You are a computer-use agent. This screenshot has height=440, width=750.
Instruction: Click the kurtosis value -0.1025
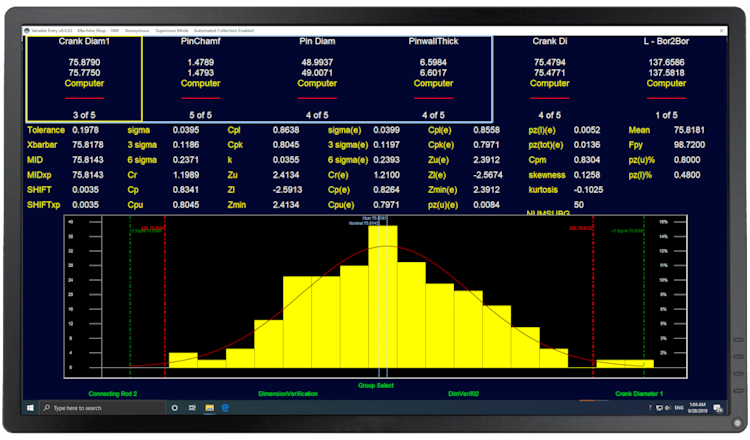click(x=588, y=190)
